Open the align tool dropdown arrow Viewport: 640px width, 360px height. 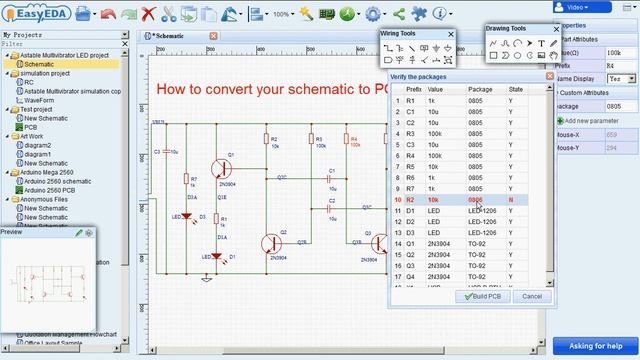[267, 15]
